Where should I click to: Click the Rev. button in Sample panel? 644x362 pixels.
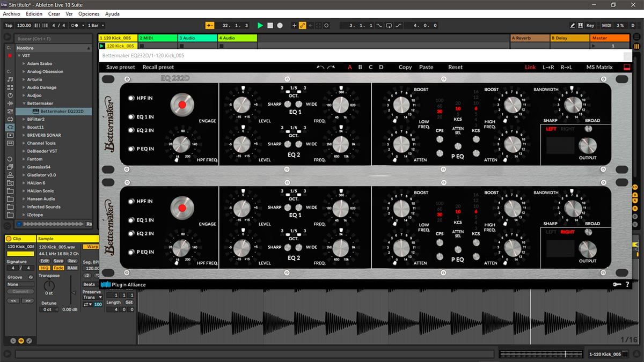point(72,261)
